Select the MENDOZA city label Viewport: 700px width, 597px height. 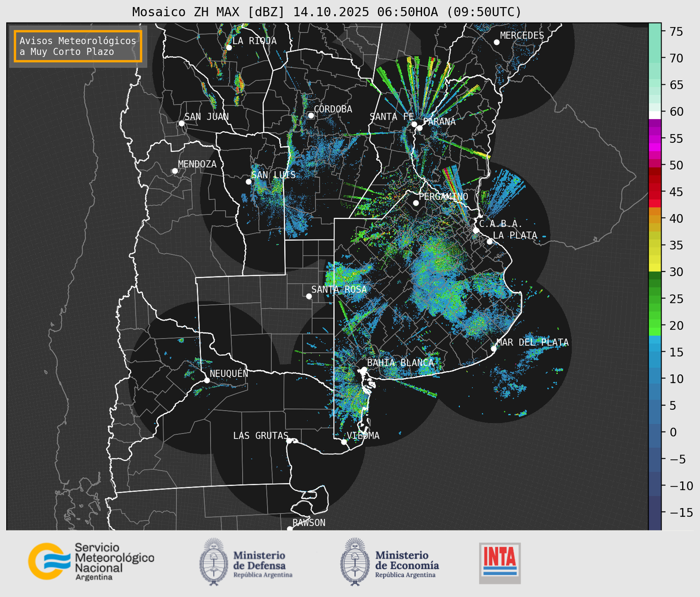pos(197,164)
